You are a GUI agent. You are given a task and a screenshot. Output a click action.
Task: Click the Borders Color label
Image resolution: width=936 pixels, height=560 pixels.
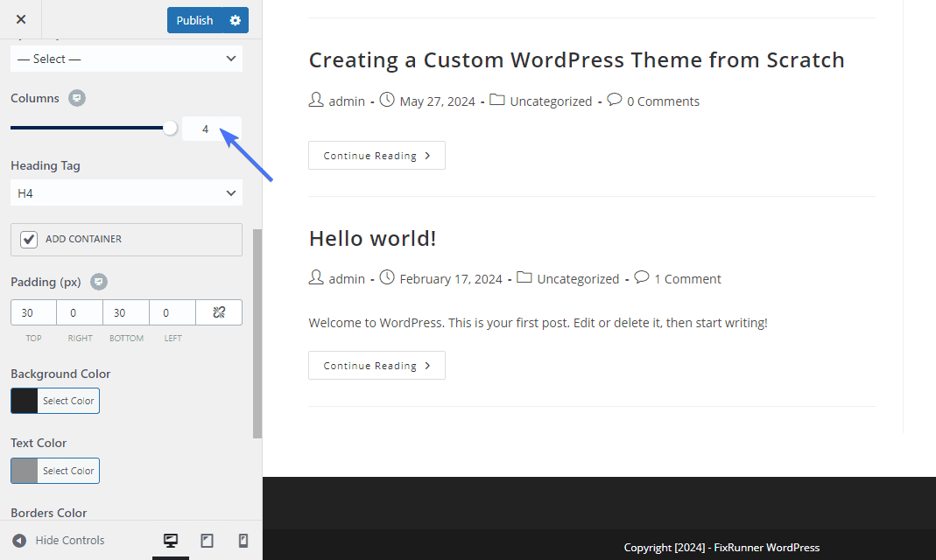click(49, 513)
